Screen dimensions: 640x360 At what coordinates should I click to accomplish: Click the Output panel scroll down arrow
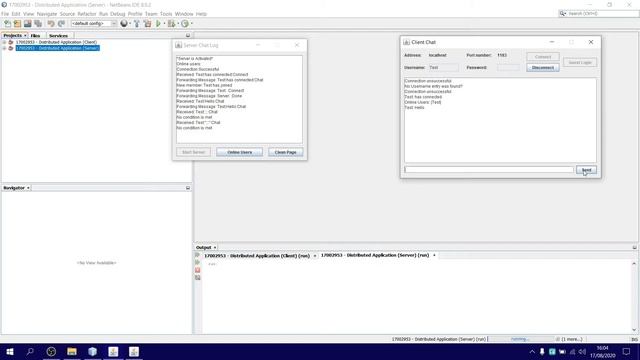[x=634, y=330]
